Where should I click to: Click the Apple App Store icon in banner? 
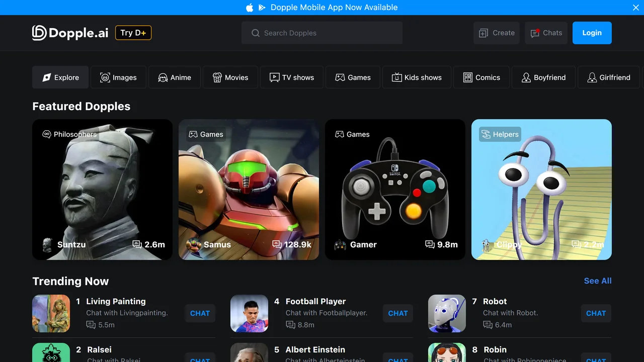(x=250, y=8)
